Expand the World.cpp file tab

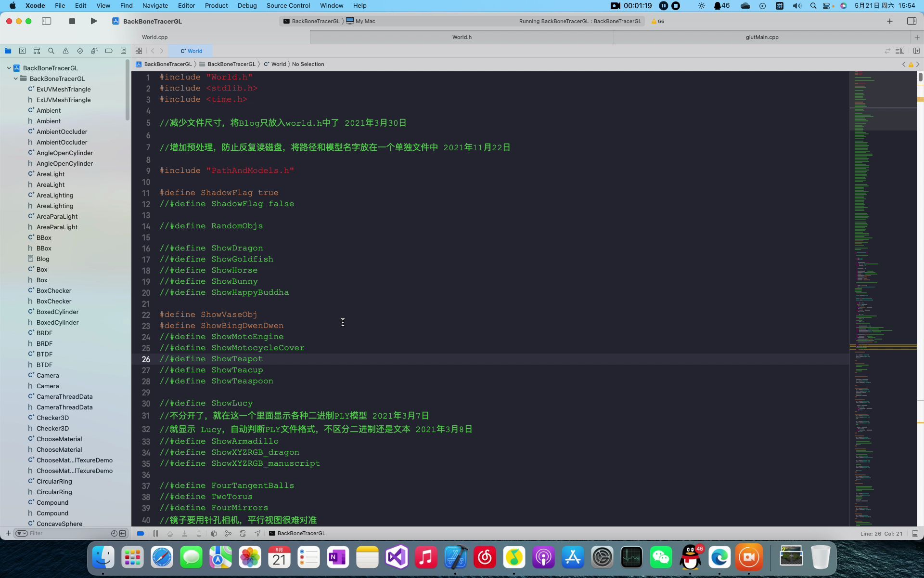[x=154, y=37]
